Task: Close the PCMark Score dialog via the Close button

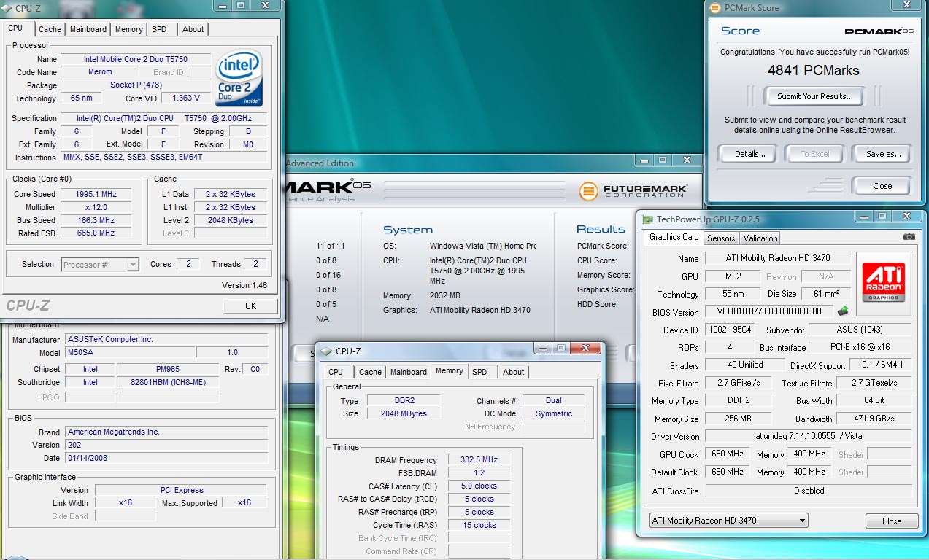Action: click(x=882, y=186)
